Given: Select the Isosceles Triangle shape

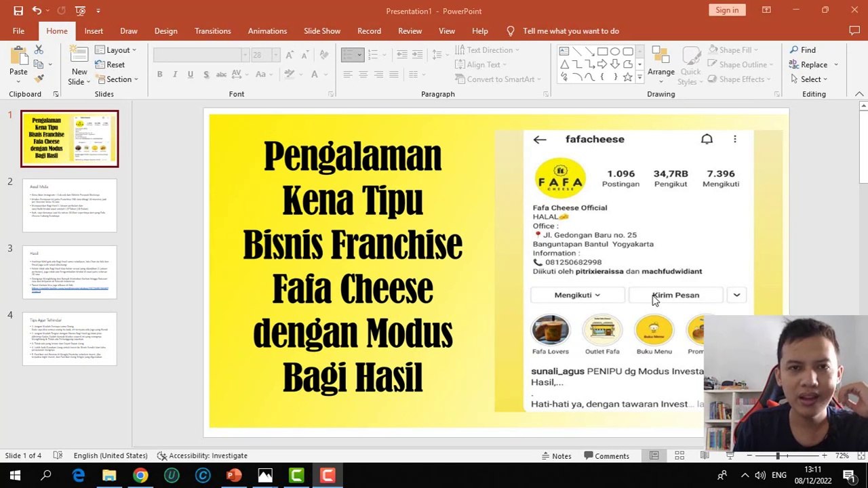Looking at the screenshot, I should [x=564, y=64].
